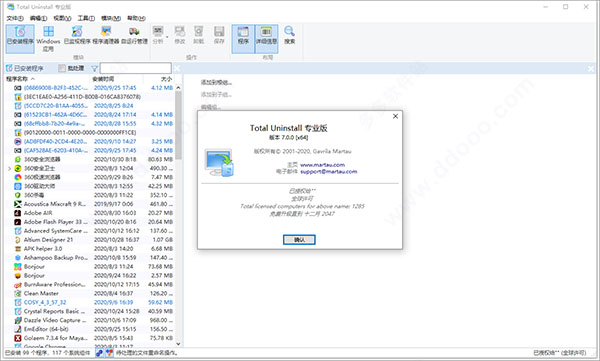Viewport: 600px width, 361px height.
Task: Enable the 批处理 batch checkbox
Action: click(x=62, y=68)
